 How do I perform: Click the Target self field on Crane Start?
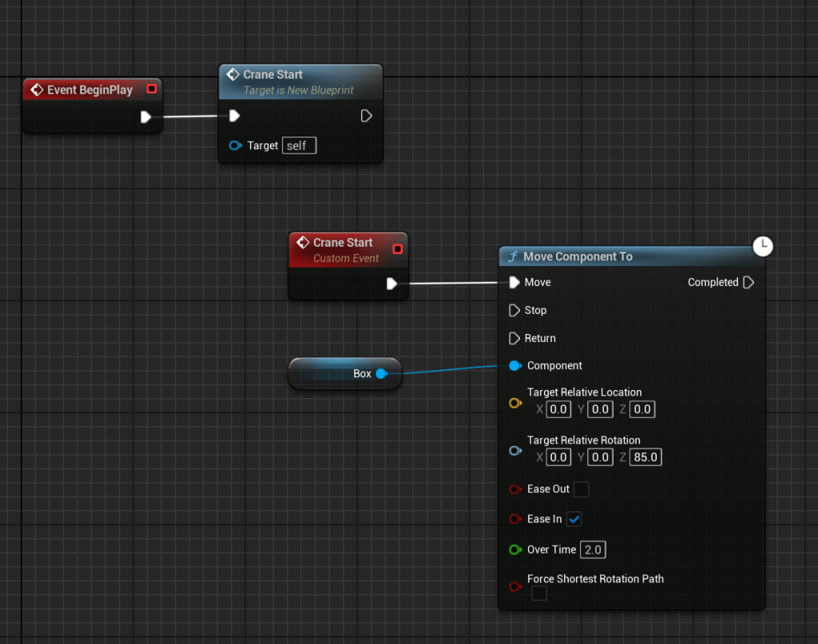pyautogui.click(x=300, y=145)
